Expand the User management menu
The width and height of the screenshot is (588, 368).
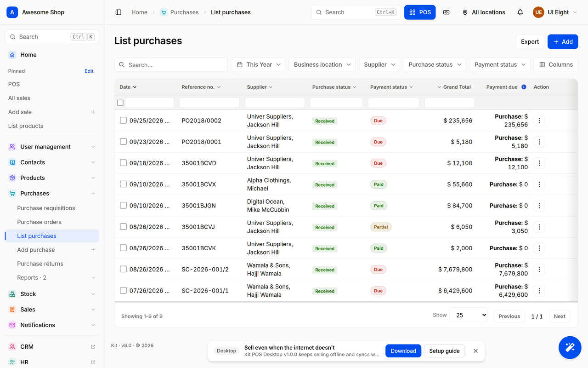[52, 147]
